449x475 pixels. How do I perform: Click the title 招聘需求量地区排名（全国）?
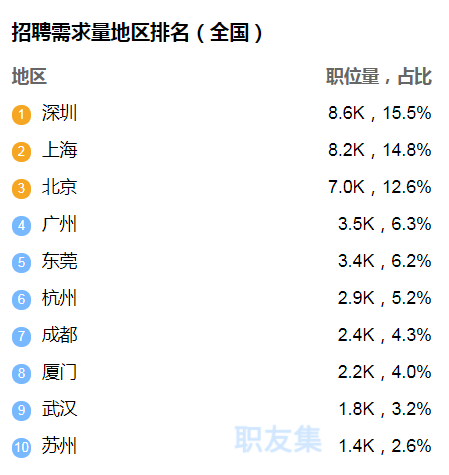[x=137, y=33]
